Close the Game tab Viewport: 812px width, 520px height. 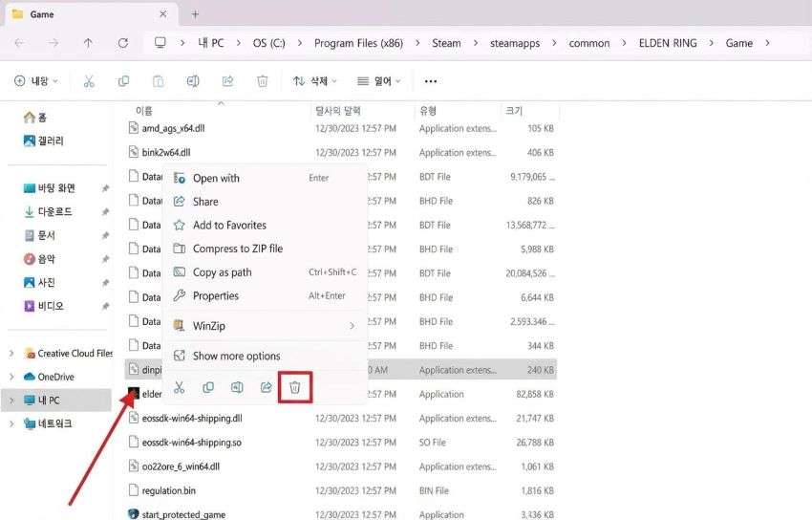tap(162, 14)
